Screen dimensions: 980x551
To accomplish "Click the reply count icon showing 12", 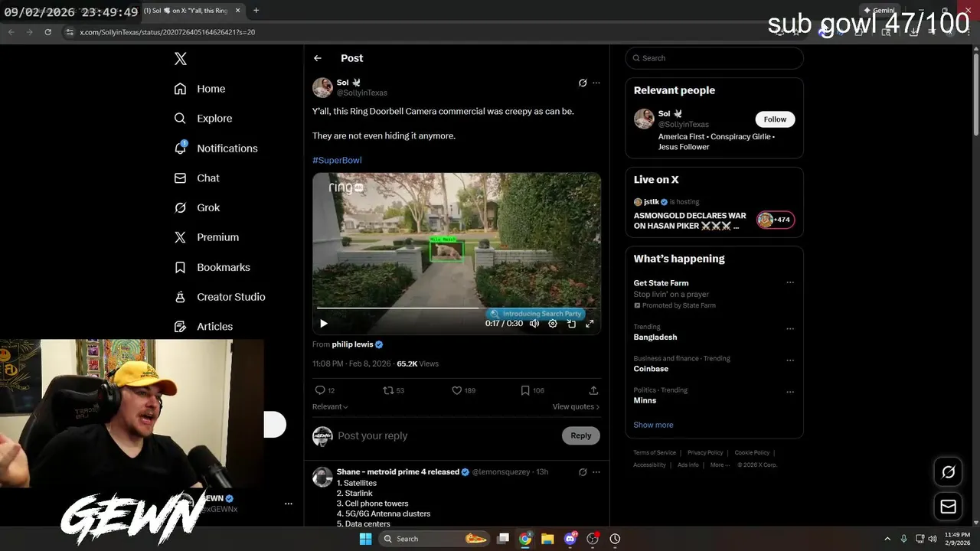I will (320, 390).
